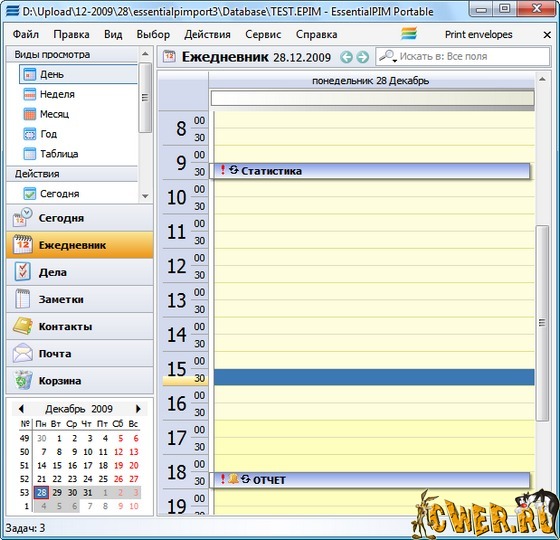The image size is (560, 540).
Task: Click the application icon in title bar
Action: [x=12, y=11]
